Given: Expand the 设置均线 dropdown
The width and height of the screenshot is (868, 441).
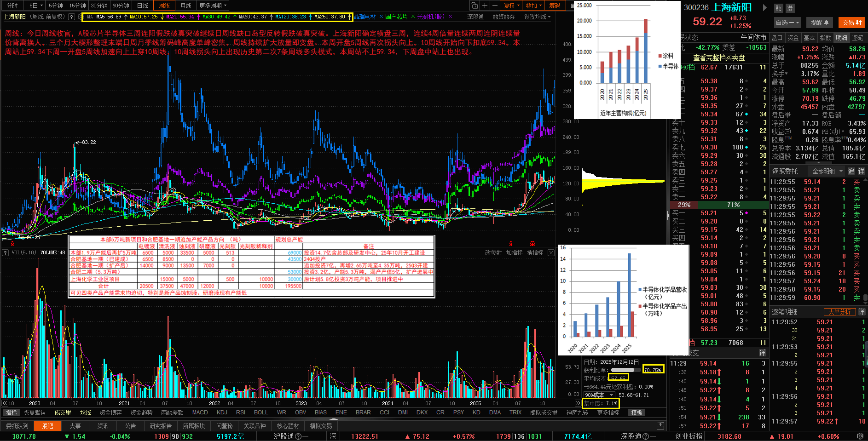Looking at the screenshot, I should tap(537, 17).
